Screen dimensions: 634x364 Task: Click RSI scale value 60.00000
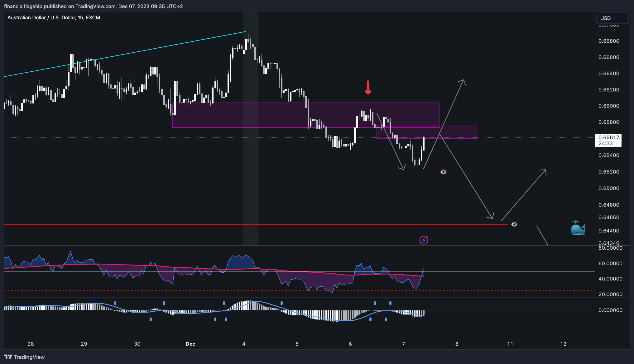click(x=610, y=263)
